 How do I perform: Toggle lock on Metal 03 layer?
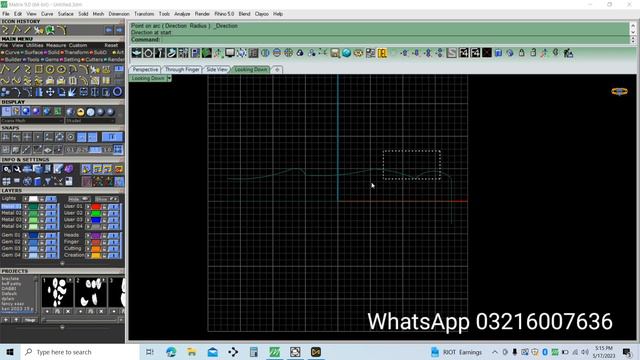pos(42,220)
